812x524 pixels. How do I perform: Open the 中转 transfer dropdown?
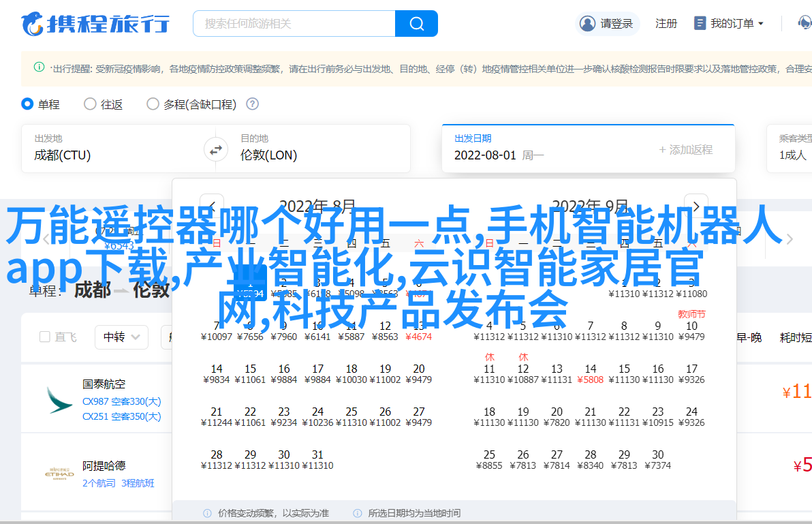point(121,337)
